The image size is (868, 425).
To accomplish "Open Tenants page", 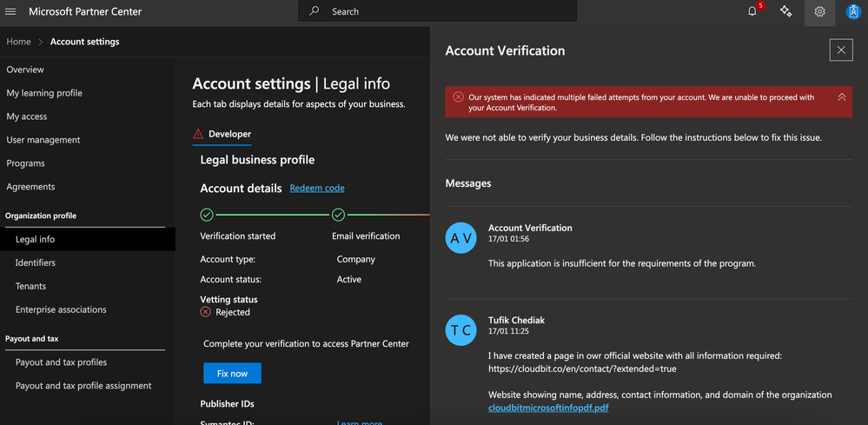I will [31, 286].
